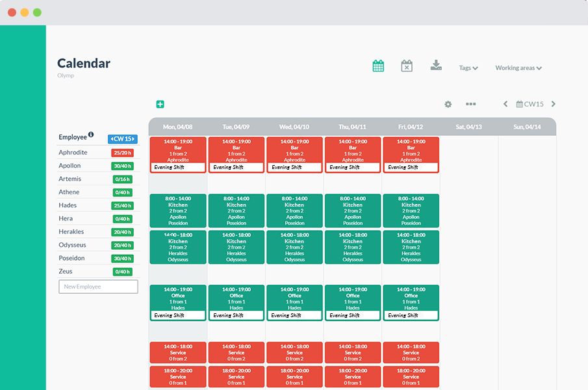The image size is (588, 390).
Task: Select the Sat, 04/13 column header
Action: 469,125
